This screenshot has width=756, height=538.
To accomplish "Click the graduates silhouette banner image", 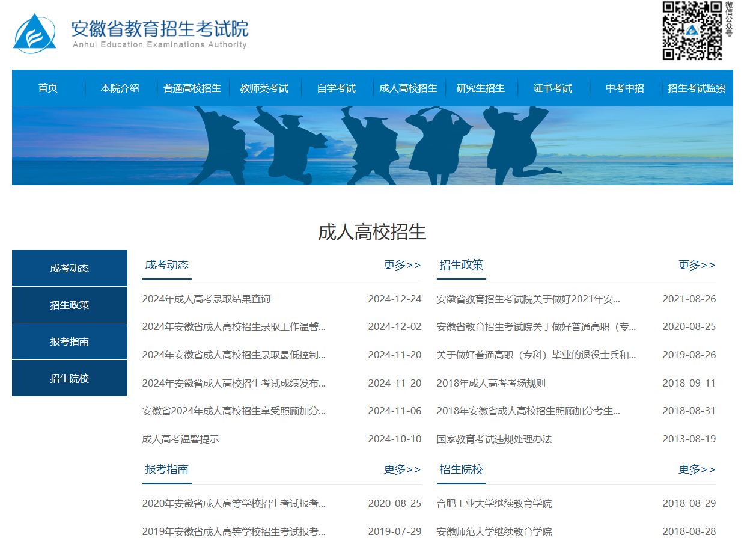I will 373,145.
